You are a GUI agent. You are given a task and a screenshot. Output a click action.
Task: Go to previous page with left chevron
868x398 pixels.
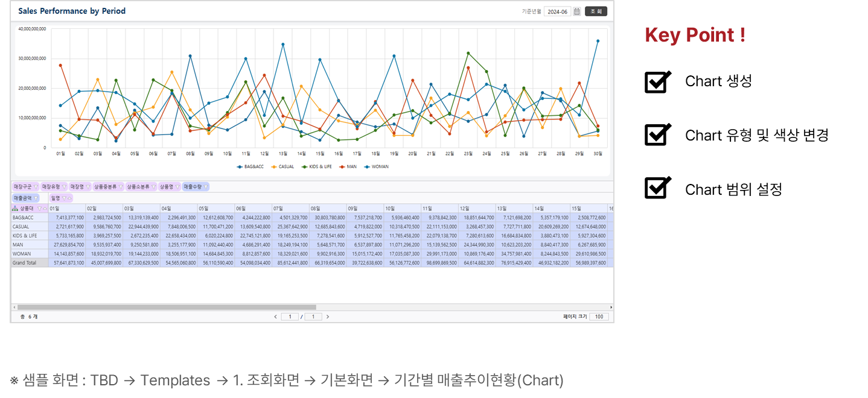pyautogui.click(x=275, y=317)
